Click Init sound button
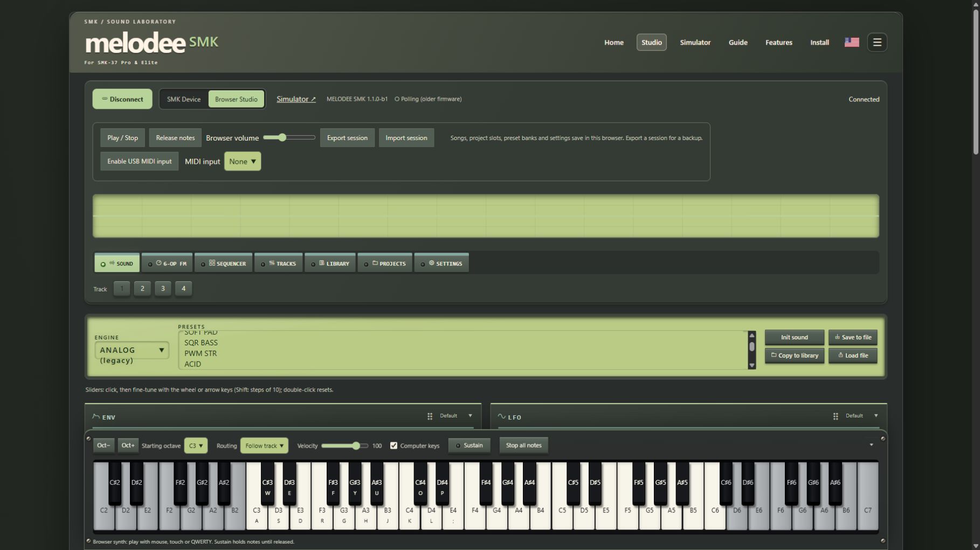This screenshot has height=550, width=980. 794,337
